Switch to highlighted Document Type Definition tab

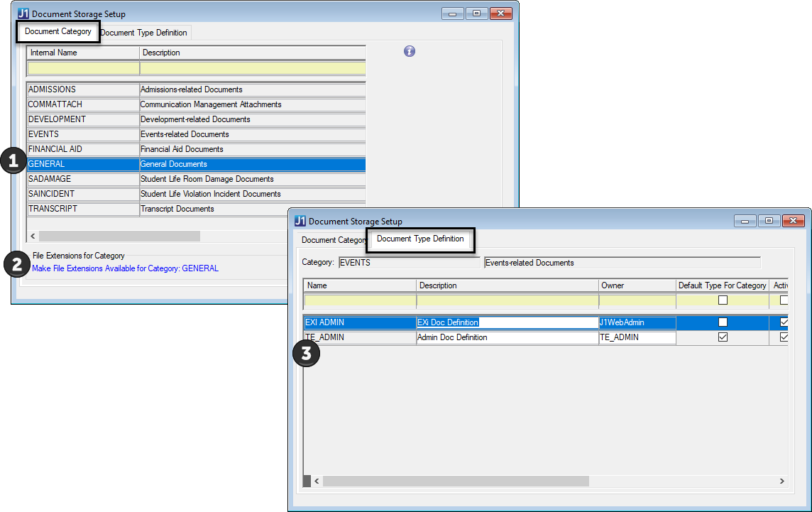pyautogui.click(x=420, y=239)
